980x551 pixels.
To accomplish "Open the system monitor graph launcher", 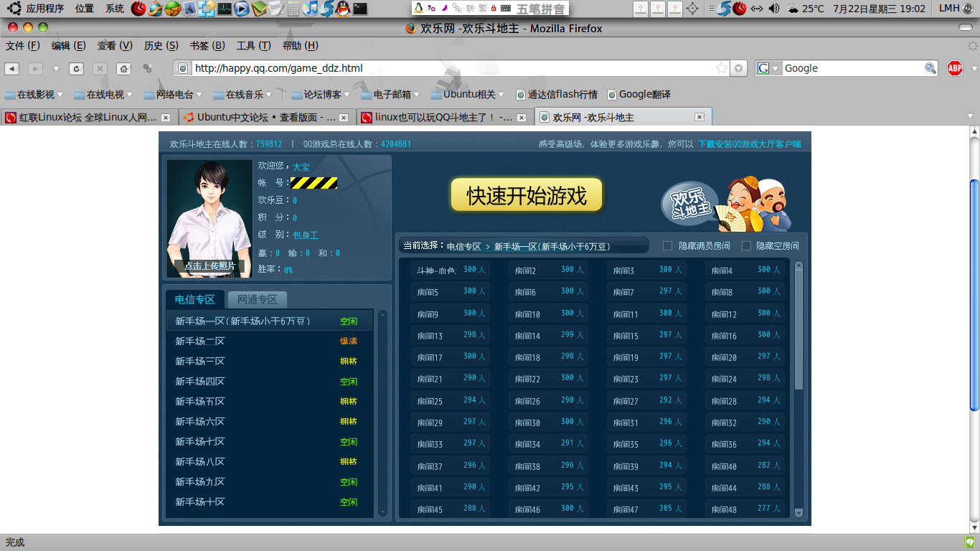I will [225, 9].
